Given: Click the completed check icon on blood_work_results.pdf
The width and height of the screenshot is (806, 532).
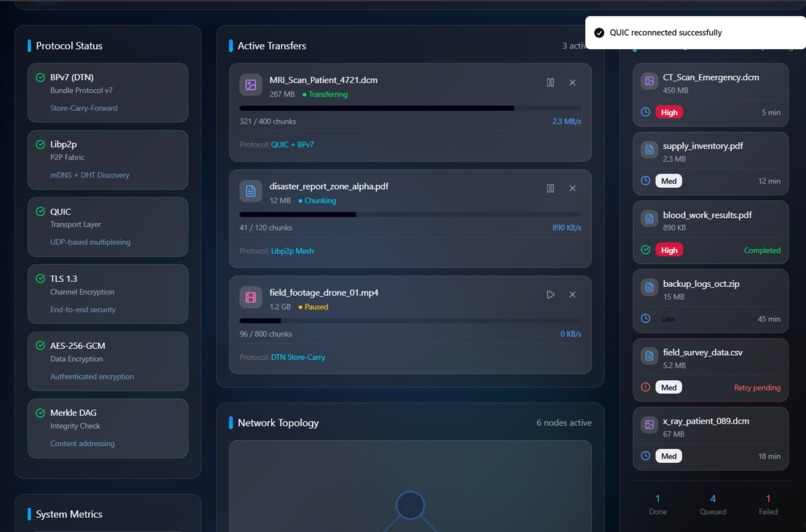Looking at the screenshot, I should click(646, 250).
